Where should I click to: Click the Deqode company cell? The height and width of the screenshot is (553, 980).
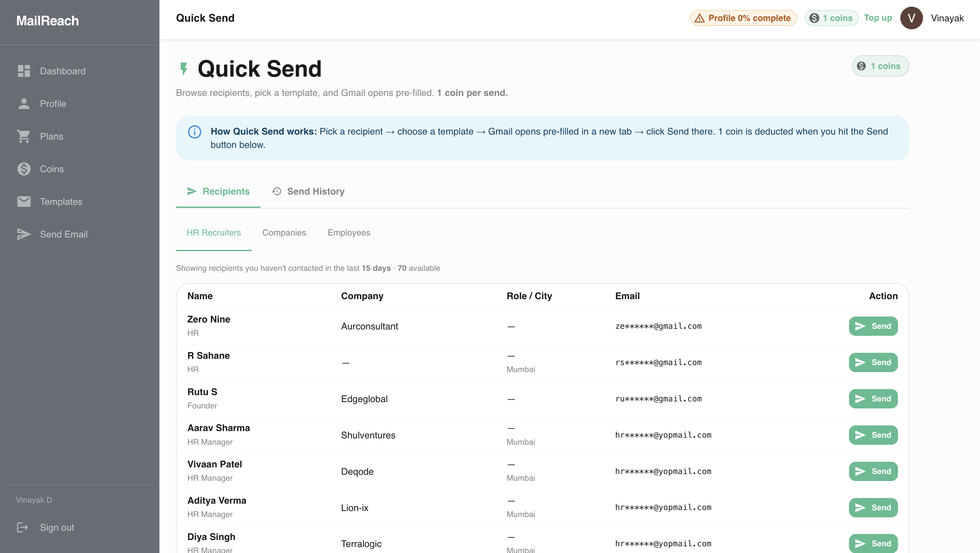click(357, 472)
